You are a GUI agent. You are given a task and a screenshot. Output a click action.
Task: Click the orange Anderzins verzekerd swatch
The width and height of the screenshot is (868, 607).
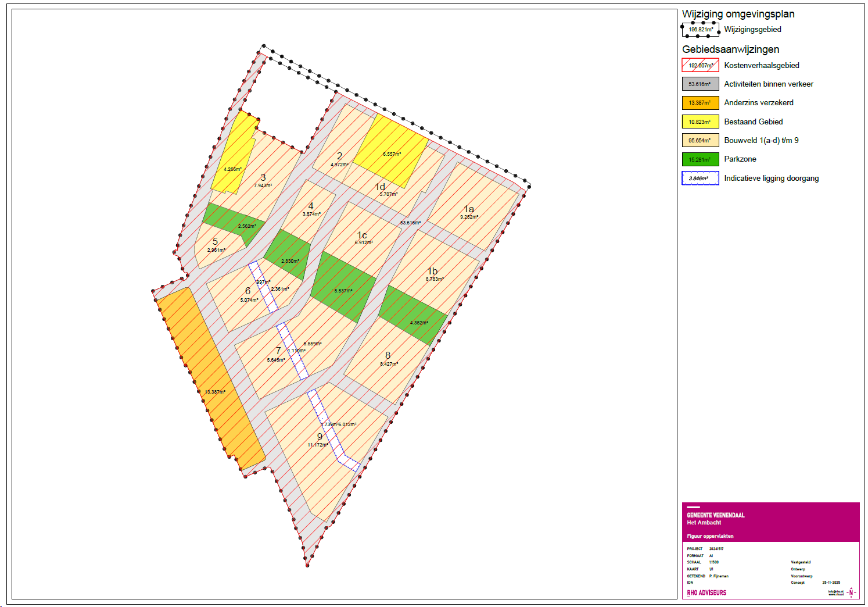tap(700, 102)
